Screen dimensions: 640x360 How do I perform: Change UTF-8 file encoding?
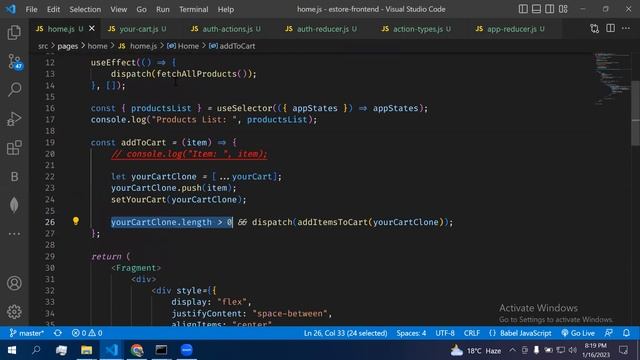point(444,333)
